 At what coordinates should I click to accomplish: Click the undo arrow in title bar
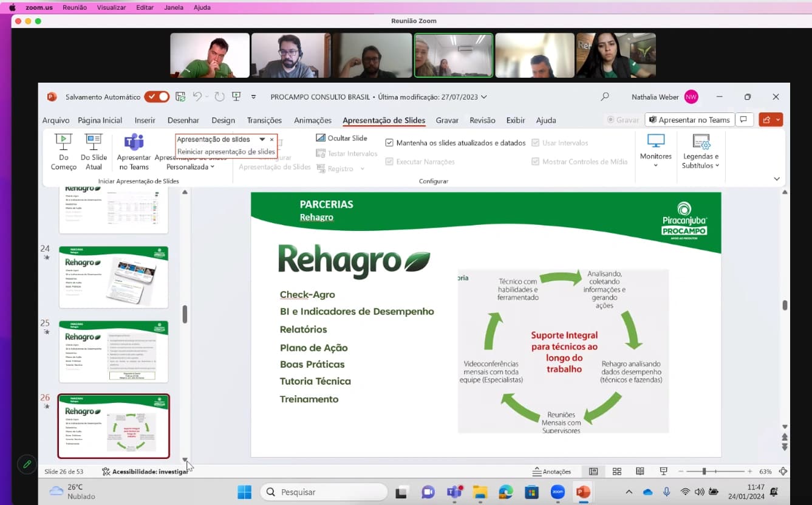(197, 97)
